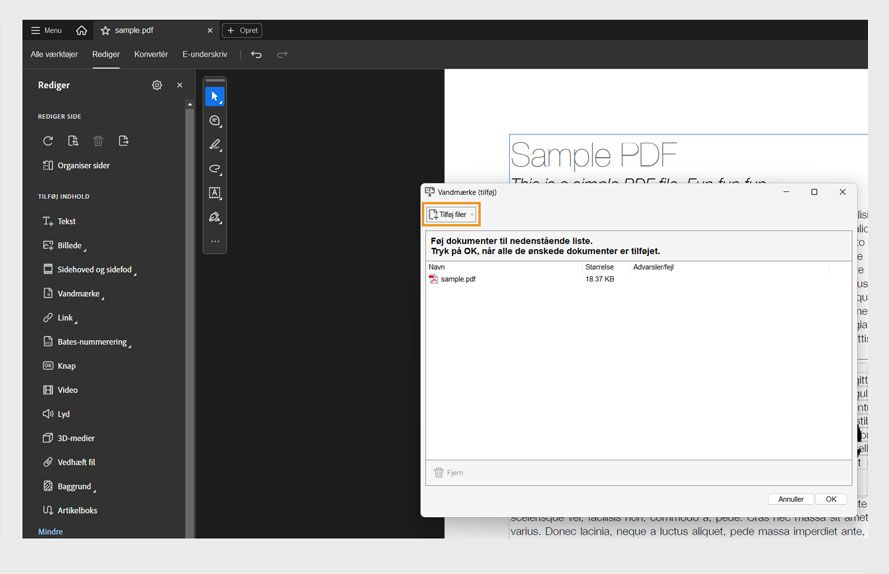This screenshot has height=574, width=889.
Task: Sort by Navn column header
Action: pos(437,267)
